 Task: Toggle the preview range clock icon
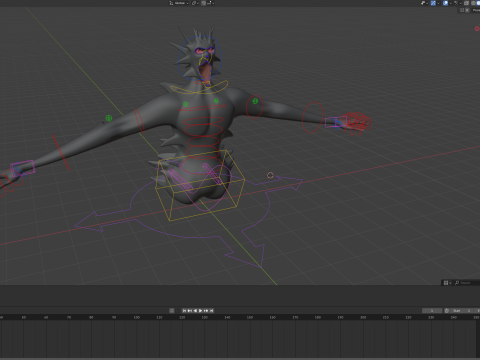(447, 311)
